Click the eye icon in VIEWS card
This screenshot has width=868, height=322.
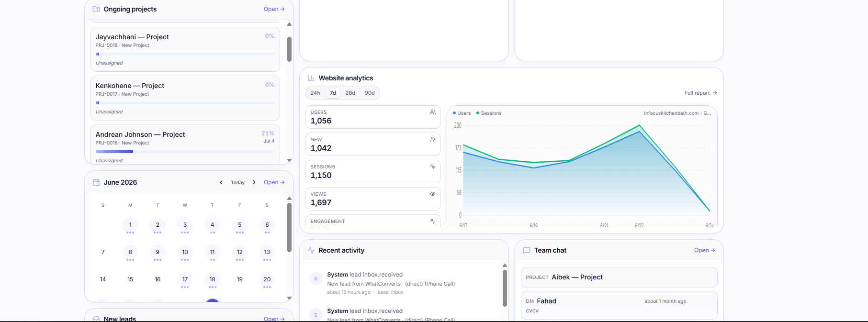[433, 194]
